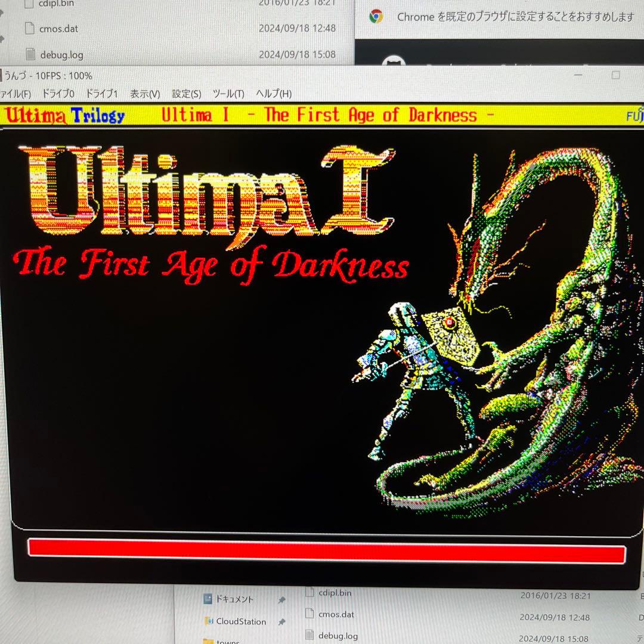Viewport: 644px width, 644px height.
Task: Click the debug.log file icon
Action: 30,54
